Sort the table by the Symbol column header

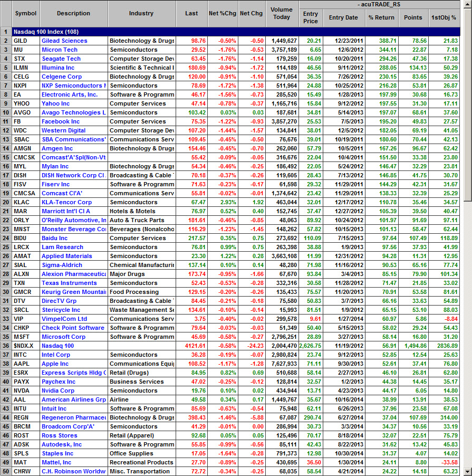[26, 14]
